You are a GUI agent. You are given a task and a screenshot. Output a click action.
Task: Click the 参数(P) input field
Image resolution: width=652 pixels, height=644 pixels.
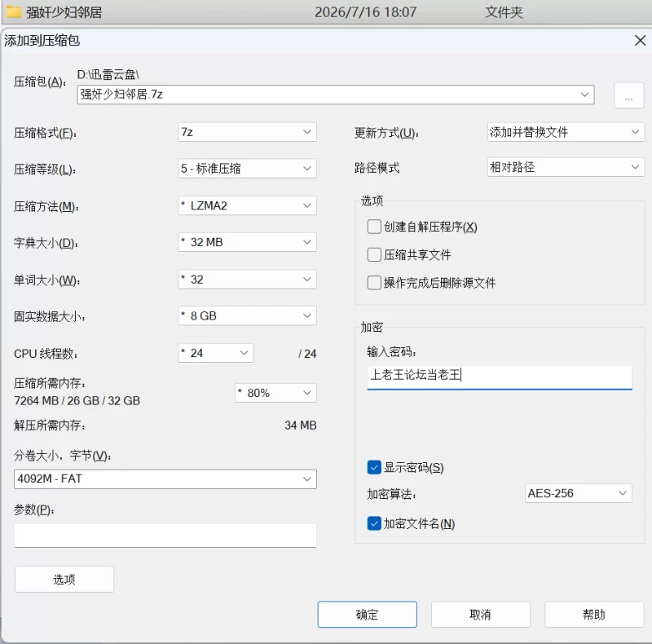pyautogui.click(x=165, y=536)
